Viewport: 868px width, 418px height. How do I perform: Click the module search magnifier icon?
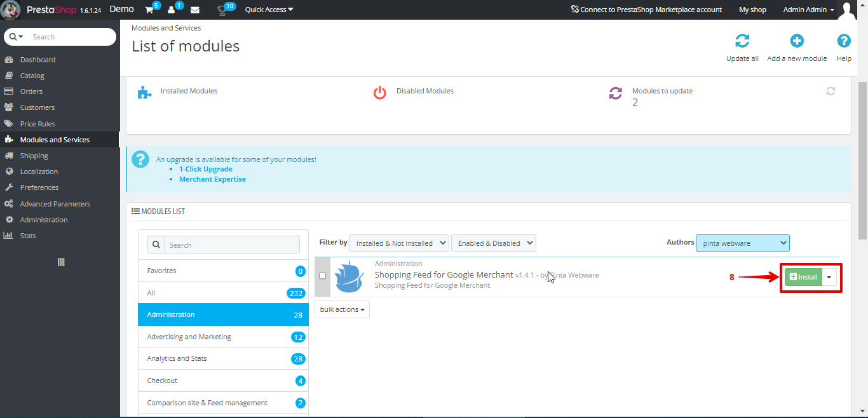click(x=156, y=245)
